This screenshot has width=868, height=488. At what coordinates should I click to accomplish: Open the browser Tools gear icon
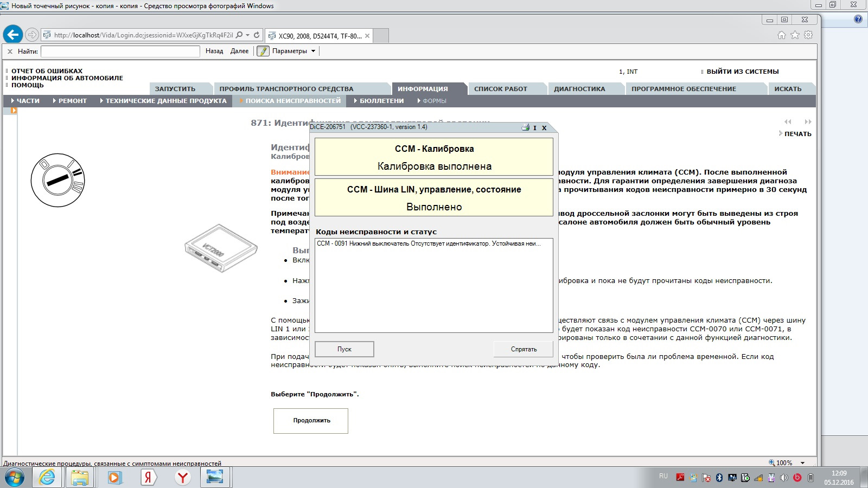[x=808, y=35]
